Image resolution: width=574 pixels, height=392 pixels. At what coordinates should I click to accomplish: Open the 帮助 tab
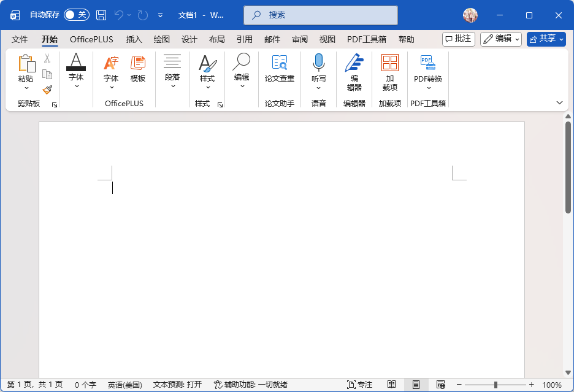click(x=407, y=39)
